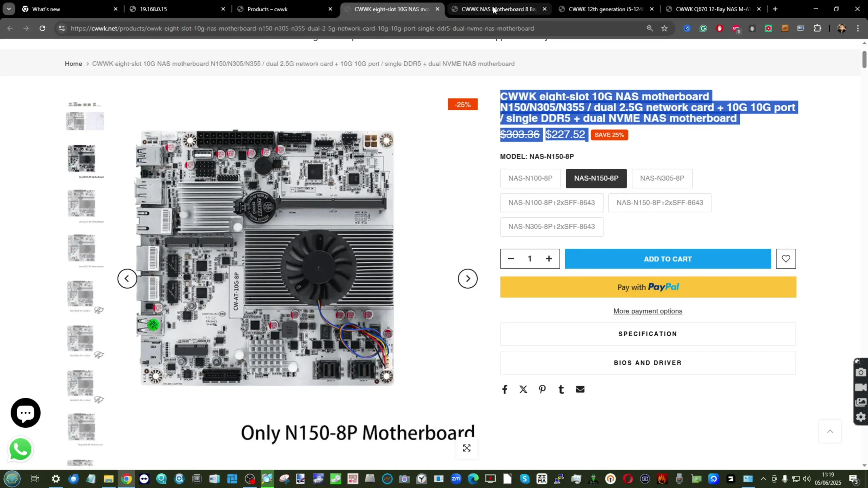This screenshot has width=868, height=488.
Task: Expand the SPECIFICATION section
Action: pos(648,334)
